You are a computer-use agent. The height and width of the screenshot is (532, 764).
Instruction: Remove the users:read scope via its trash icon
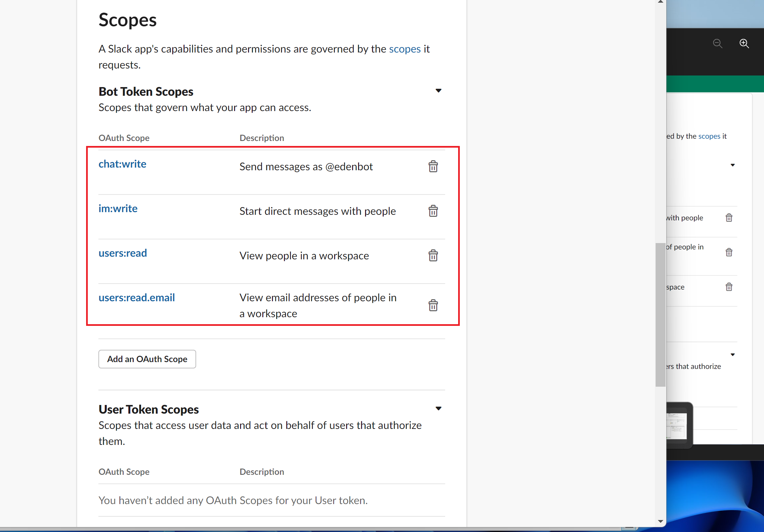433,255
